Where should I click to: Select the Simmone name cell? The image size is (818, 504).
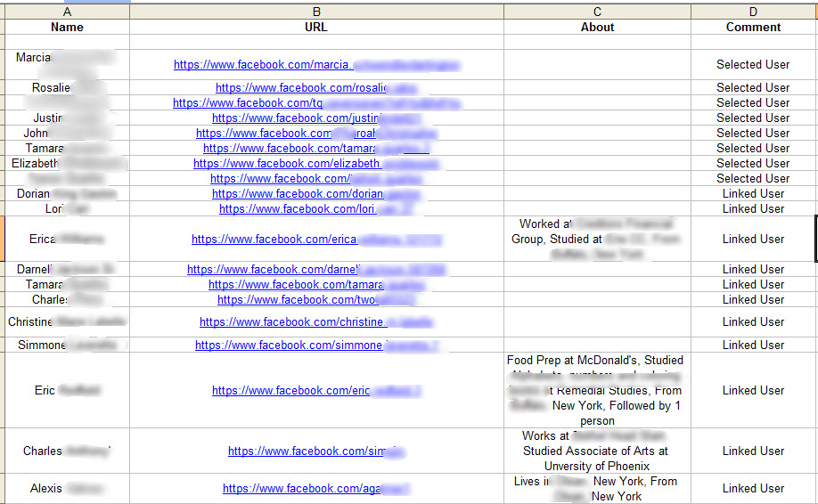coord(68,345)
